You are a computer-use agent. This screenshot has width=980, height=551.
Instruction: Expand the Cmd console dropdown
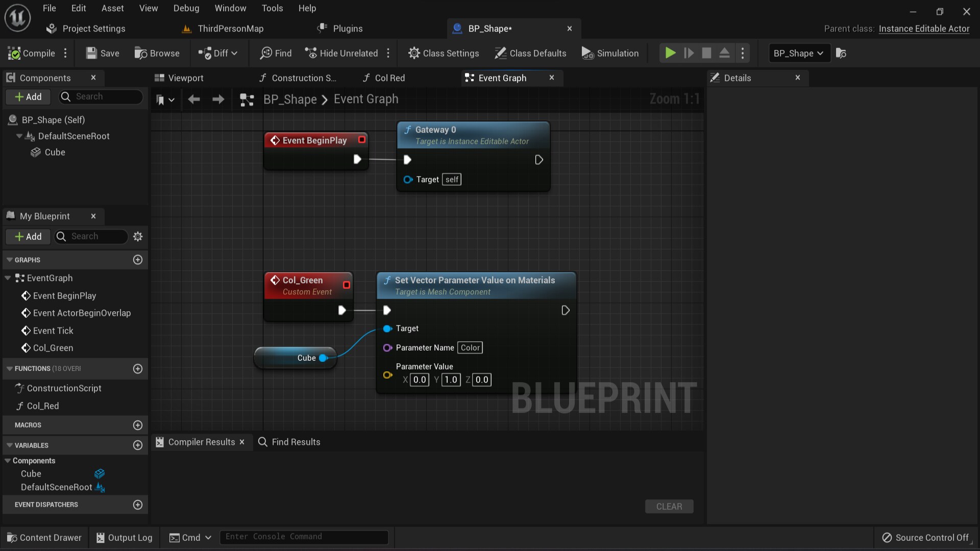coord(207,537)
